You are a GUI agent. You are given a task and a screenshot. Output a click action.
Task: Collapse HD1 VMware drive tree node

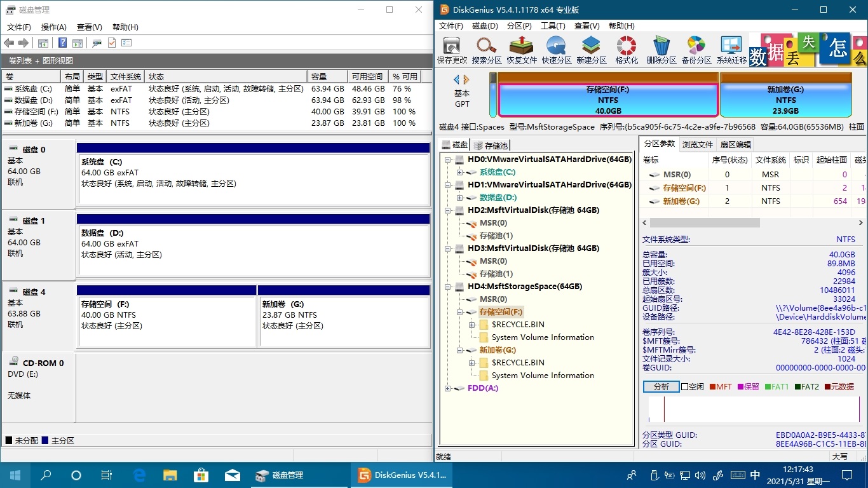coord(448,185)
